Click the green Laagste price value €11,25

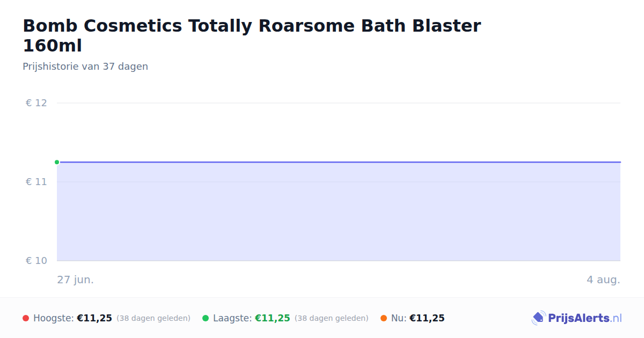coord(273,318)
